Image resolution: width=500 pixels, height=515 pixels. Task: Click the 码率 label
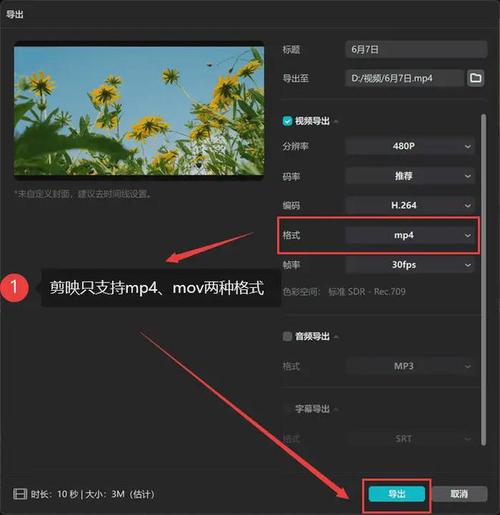(291, 176)
